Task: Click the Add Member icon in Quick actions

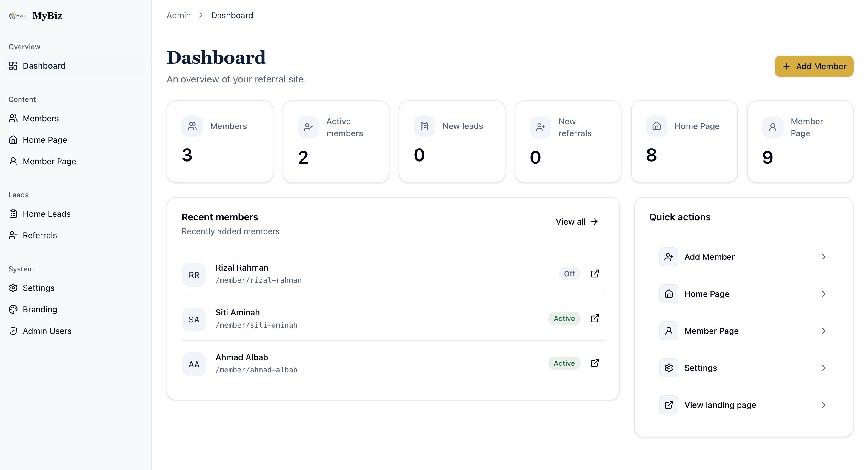Action: 669,257
